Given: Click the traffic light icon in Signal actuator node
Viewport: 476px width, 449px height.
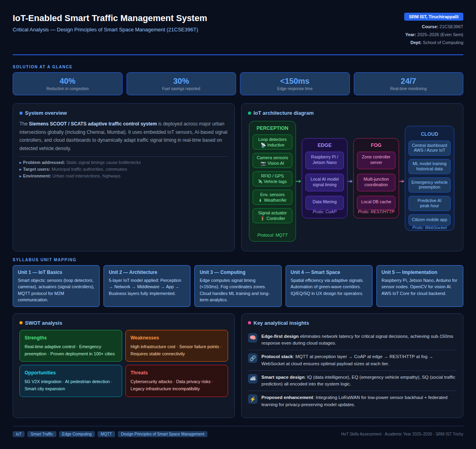Looking at the screenshot, I should 263,218.
